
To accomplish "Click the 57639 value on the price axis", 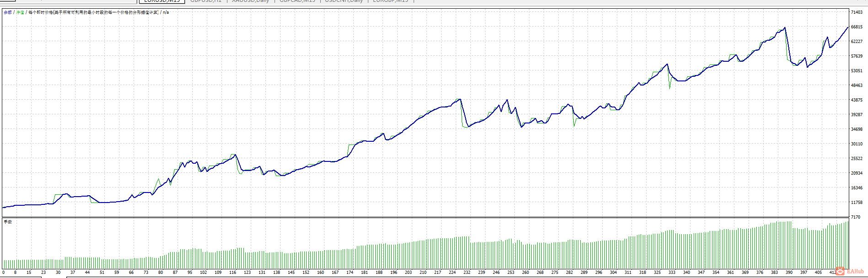I will tap(857, 56).
